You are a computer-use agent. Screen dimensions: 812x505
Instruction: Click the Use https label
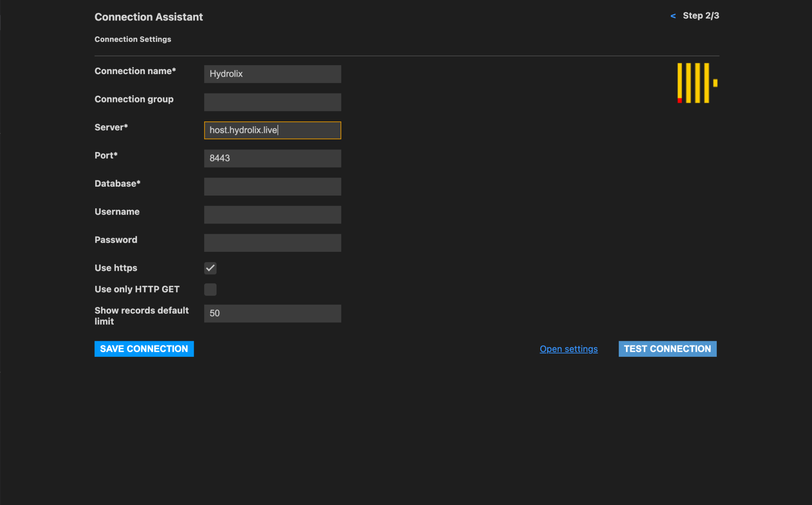coord(116,268)
